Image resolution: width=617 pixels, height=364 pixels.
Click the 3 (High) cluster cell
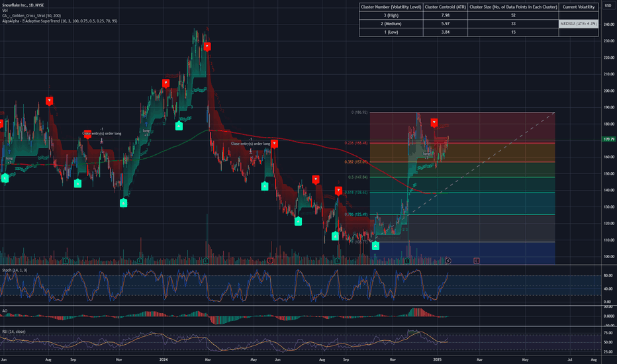pyautogui.click(x=391, y=15)
